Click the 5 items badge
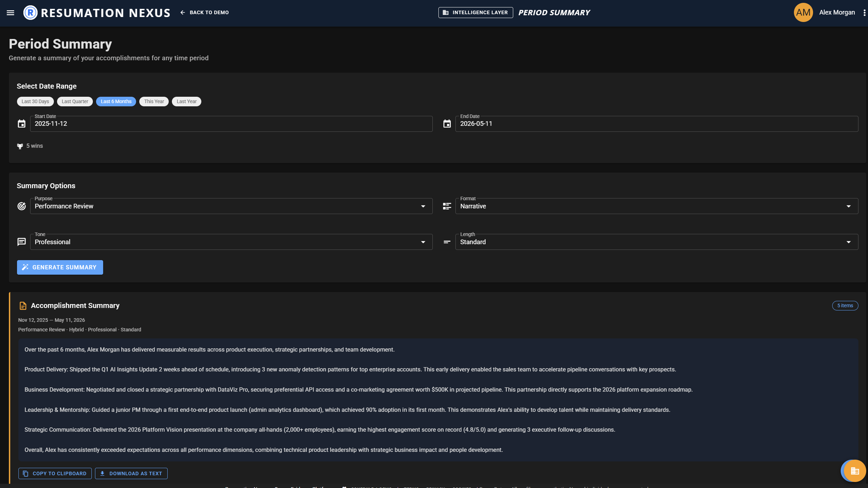 click(x=845, y=306)
